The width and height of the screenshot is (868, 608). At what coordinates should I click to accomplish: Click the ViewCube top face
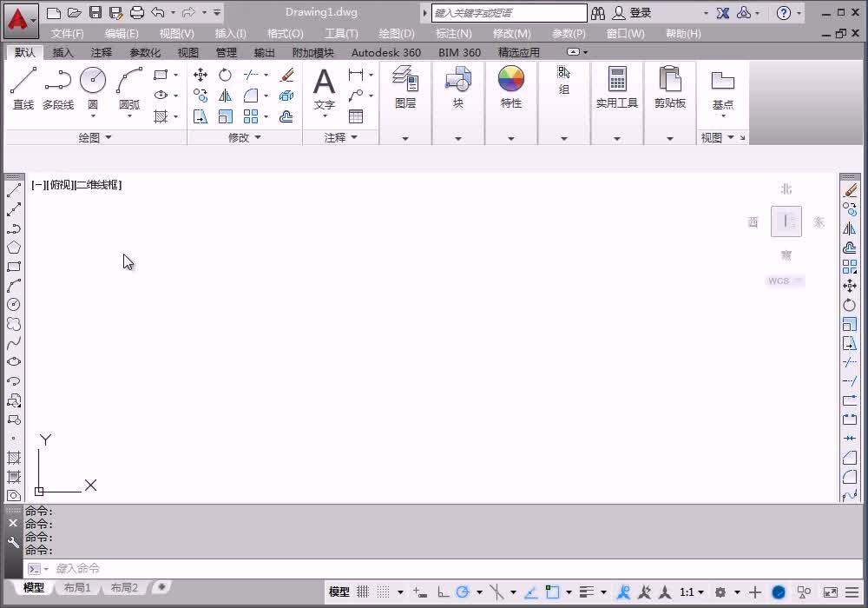786,221
